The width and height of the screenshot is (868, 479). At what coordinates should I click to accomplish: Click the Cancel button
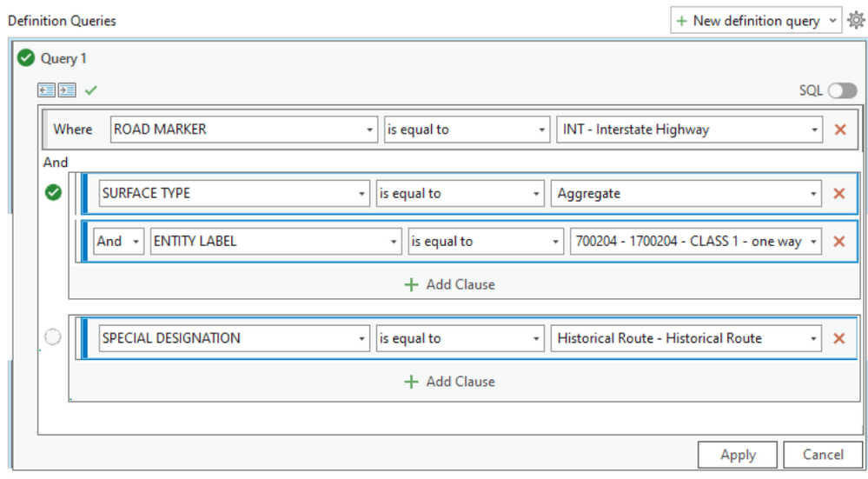822,455
